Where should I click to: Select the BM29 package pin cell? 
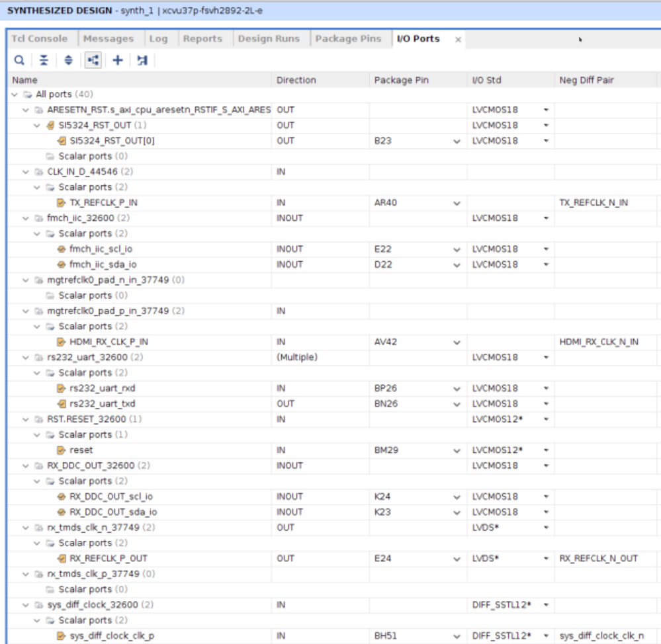pos(418,450)
